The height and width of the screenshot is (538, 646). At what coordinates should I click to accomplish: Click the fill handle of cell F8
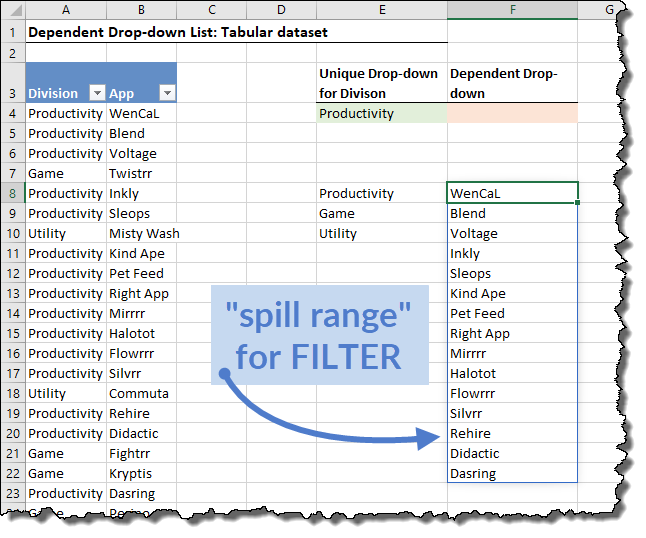[577, 202]
